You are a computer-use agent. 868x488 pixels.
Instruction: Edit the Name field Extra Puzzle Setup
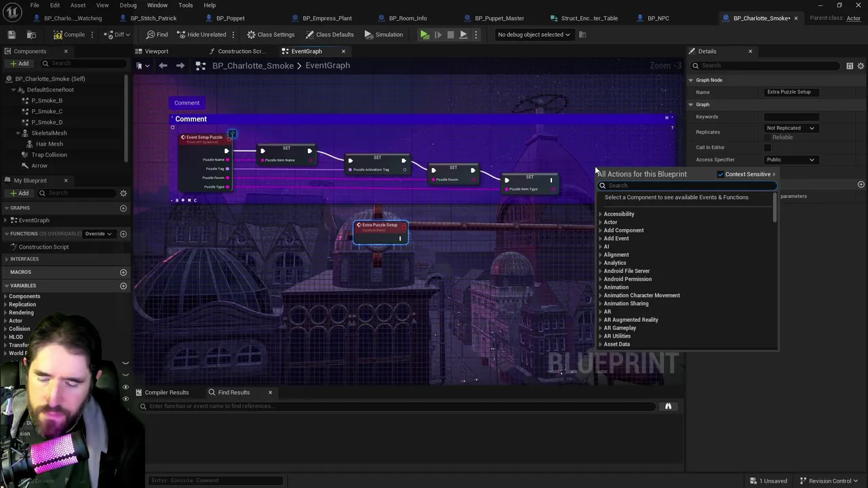click(x=791, y=92)
